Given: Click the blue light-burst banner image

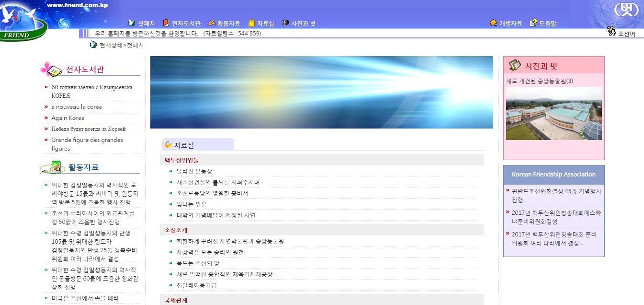Looking at the screenshot, I should click(321, 93).
